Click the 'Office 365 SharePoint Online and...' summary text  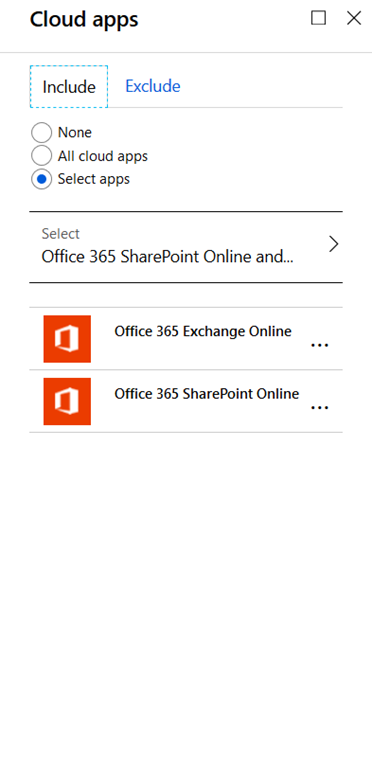[167, 257]
